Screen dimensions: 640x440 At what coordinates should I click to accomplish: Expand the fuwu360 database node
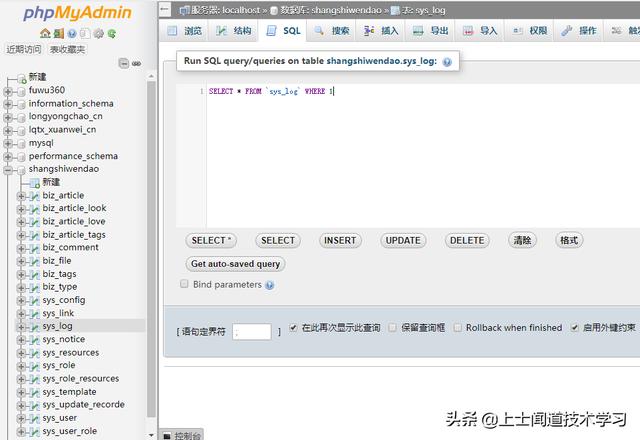coord(8,91)
